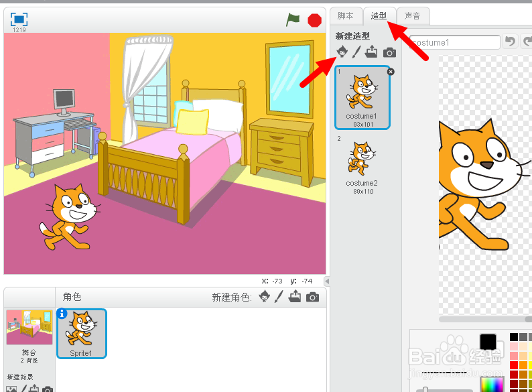Screen dimensions: 532x392
Task: Paint a new costume
Action: tap(356, 52)
